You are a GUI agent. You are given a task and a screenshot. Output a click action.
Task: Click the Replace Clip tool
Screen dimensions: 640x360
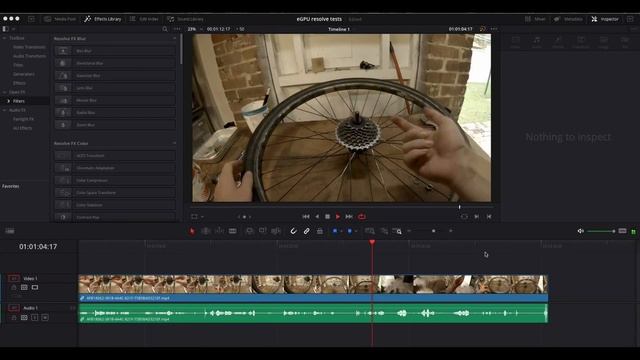[276, 231]
